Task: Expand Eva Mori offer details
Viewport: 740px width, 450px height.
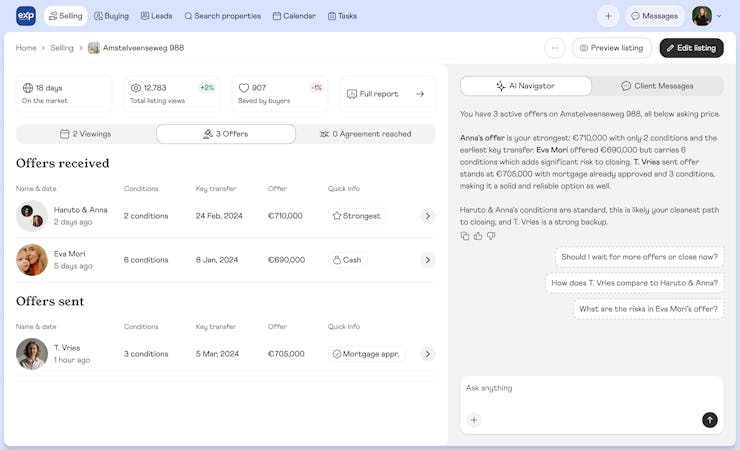Action: pos(427,260)
